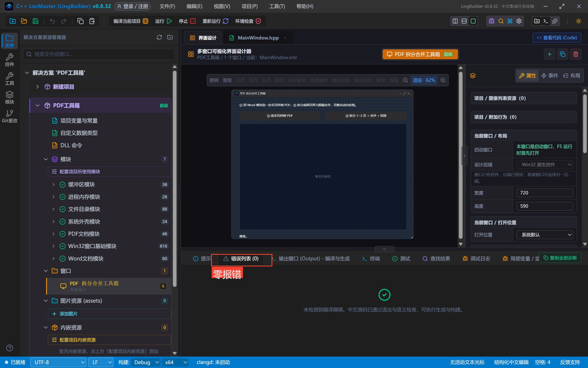This screenshot has width=588, height=368.
Task: Click the 宽度 720 input field
Action: (544, 193)
